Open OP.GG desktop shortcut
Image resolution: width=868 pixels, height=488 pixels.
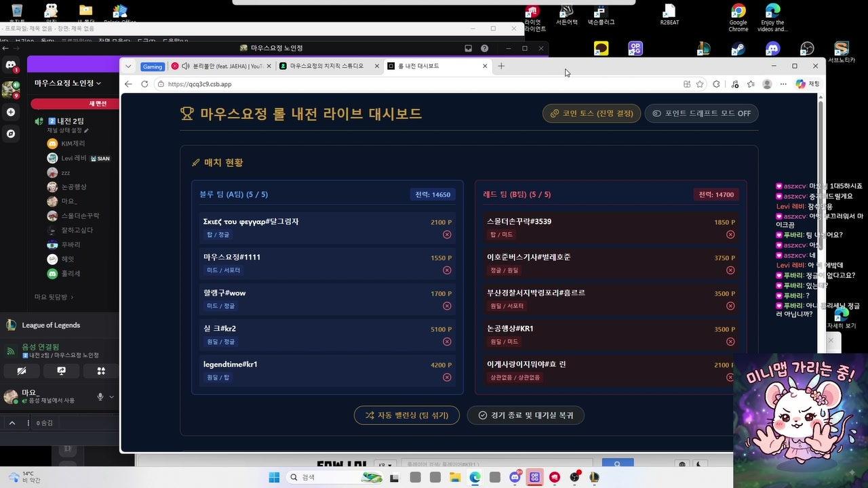pyautogui.click(x=635, y=49)
